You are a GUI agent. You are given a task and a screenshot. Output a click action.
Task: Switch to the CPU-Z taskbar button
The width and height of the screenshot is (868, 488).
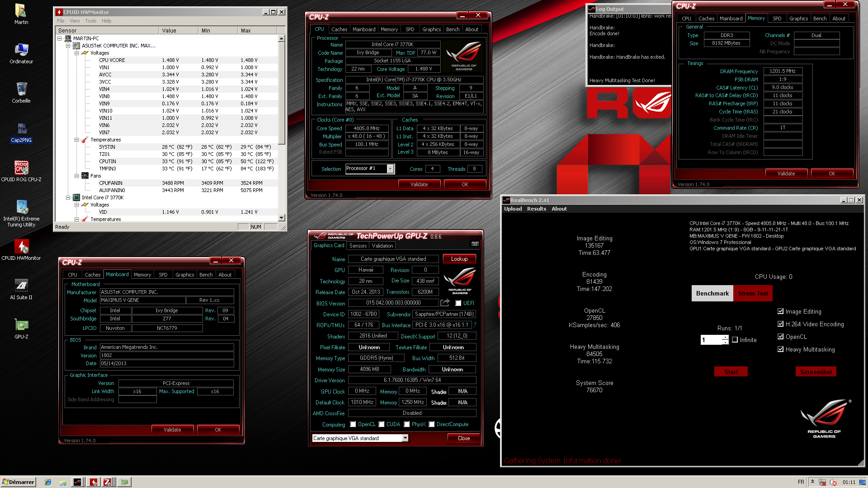tap(108, 482)
